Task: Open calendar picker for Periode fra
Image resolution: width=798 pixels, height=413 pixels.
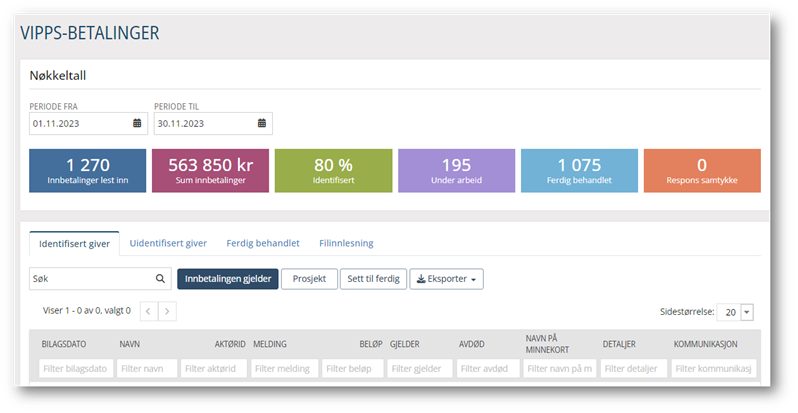Action: [137, 123]
